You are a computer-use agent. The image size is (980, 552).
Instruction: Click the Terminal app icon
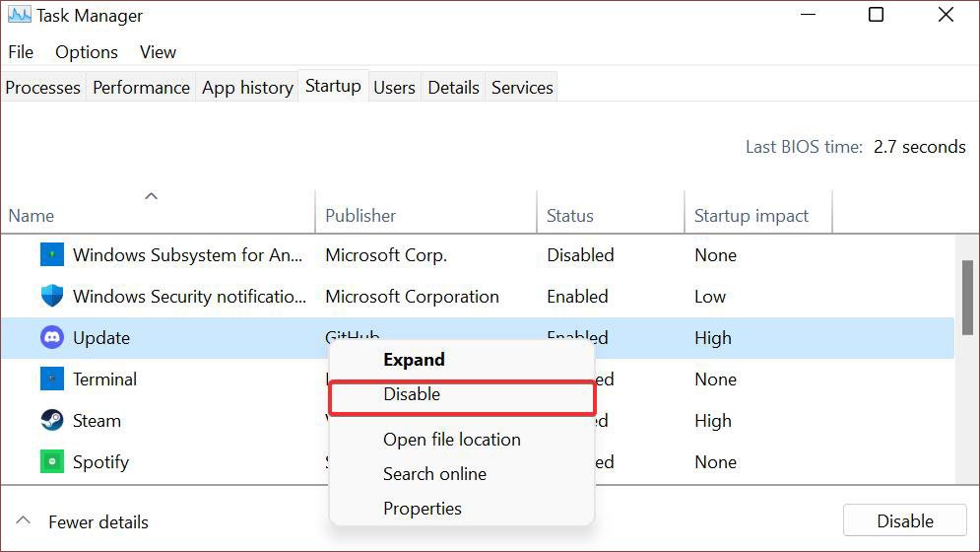[x=52, y=379]
